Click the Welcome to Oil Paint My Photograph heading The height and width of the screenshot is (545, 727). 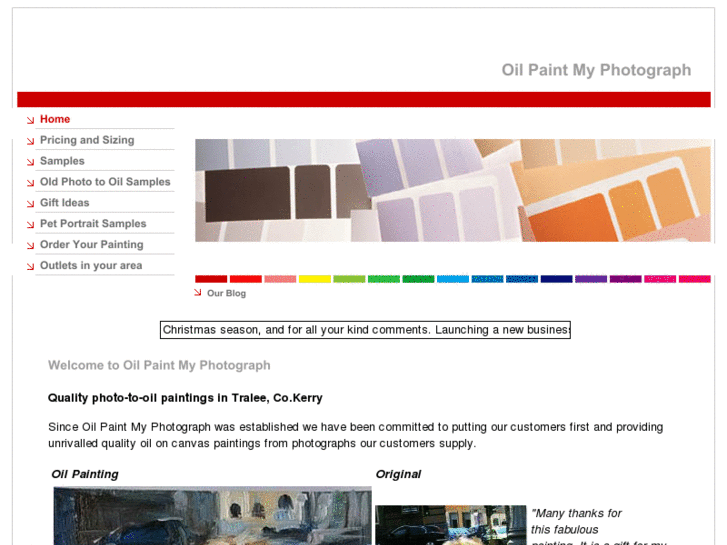click(x=159, y=365)
